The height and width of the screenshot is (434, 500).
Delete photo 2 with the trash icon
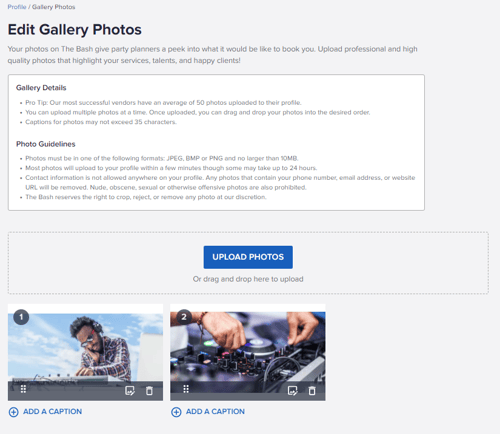pyautogui.click(x=312, y=391)
